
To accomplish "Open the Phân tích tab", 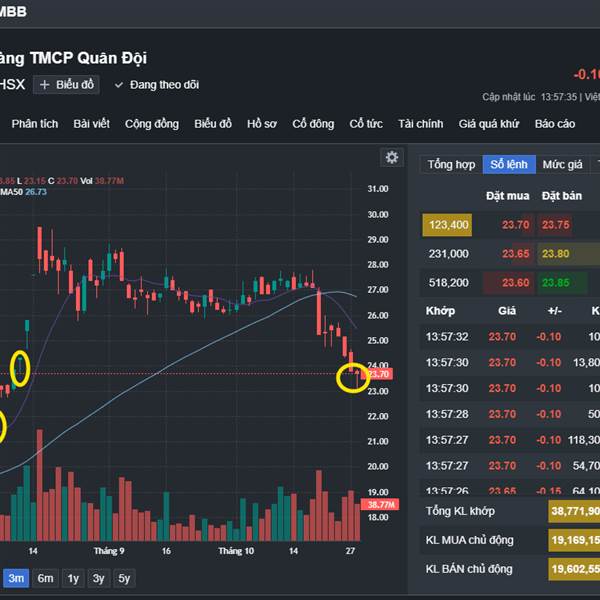I will pos(35,124).
